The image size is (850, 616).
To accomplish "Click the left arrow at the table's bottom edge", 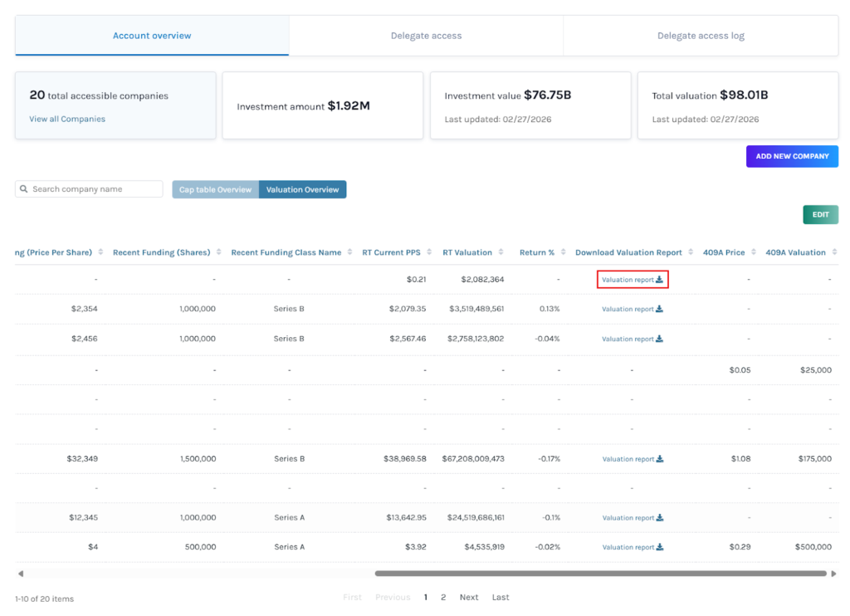I will (20, 573).
